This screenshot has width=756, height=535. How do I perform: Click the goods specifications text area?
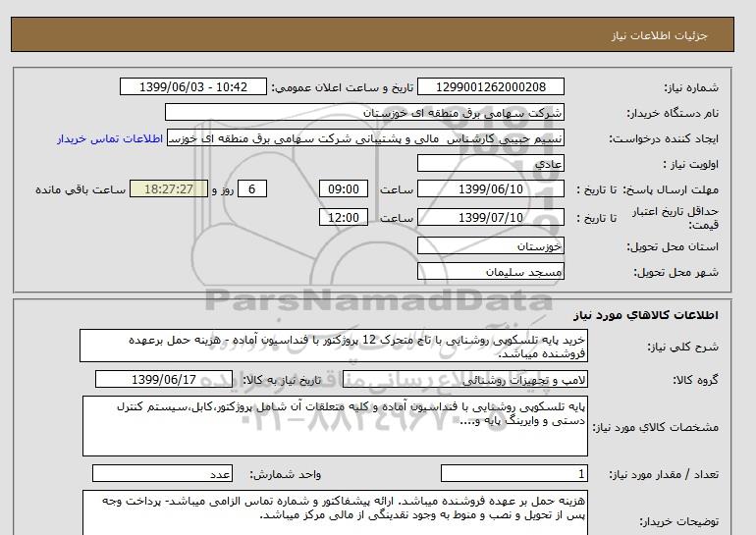tap(335, 426)
